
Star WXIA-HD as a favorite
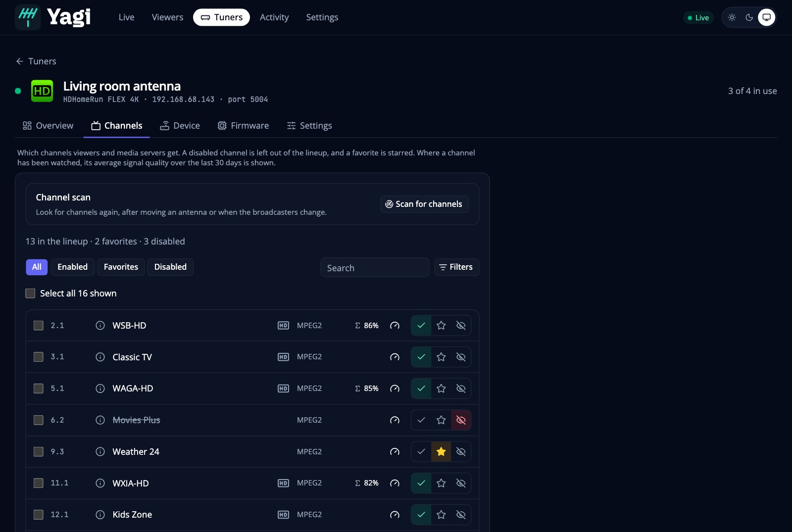(441, 483)
